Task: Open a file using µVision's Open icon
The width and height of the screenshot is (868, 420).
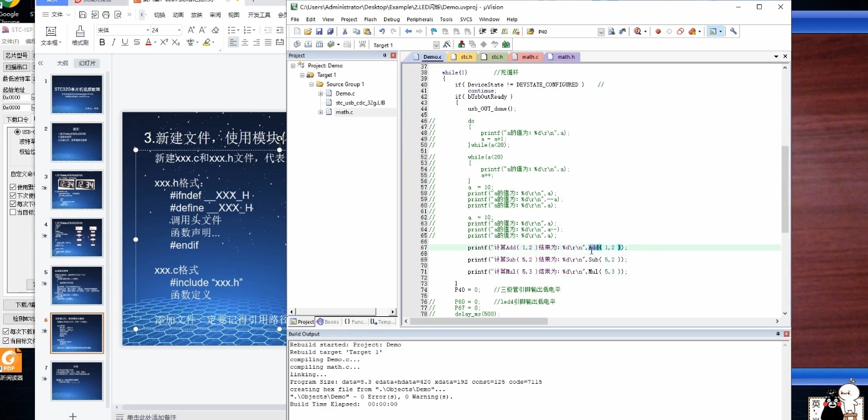Action: (x=308, y=31)
